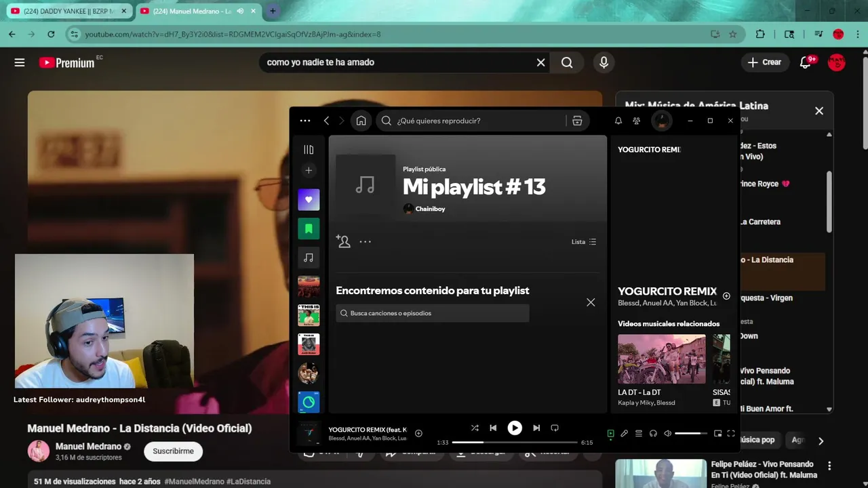Open Manuel Medrano channel link
The height and width of the screenshot is (488, 868).
tap(88, 446)
